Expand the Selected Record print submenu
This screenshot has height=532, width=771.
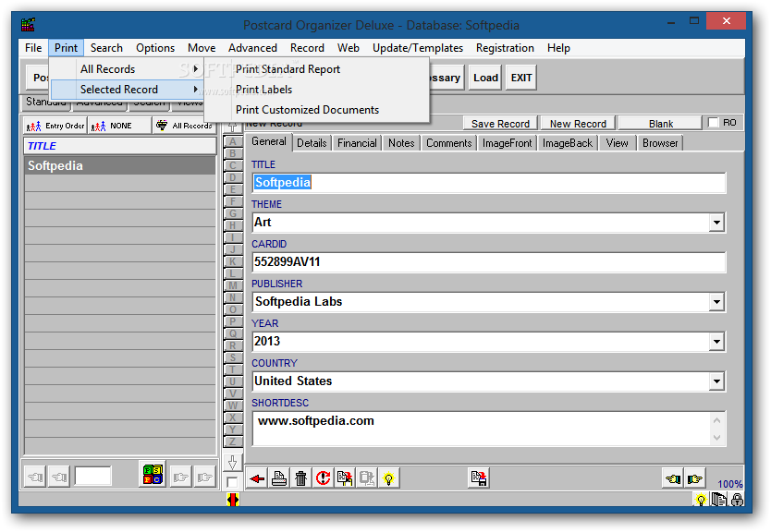click(127, 90)
